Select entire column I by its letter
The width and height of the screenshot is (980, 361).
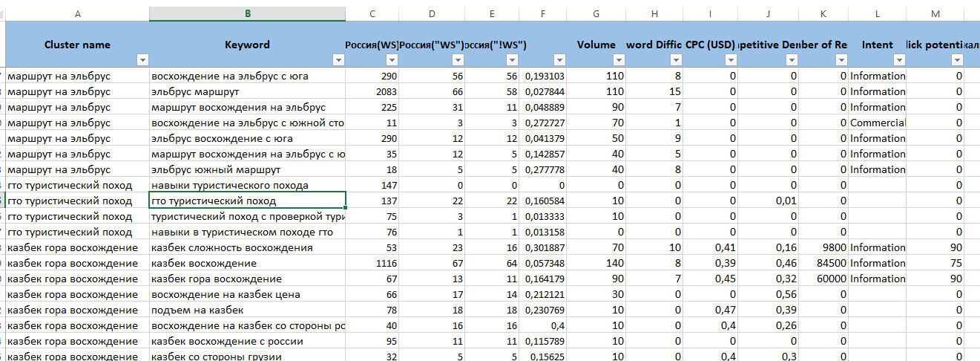coord(710,13)
